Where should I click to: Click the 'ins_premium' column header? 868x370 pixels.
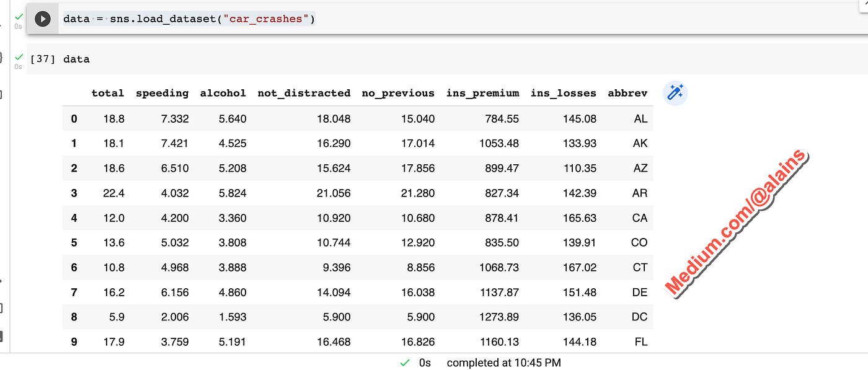click(x=482, y=93)
